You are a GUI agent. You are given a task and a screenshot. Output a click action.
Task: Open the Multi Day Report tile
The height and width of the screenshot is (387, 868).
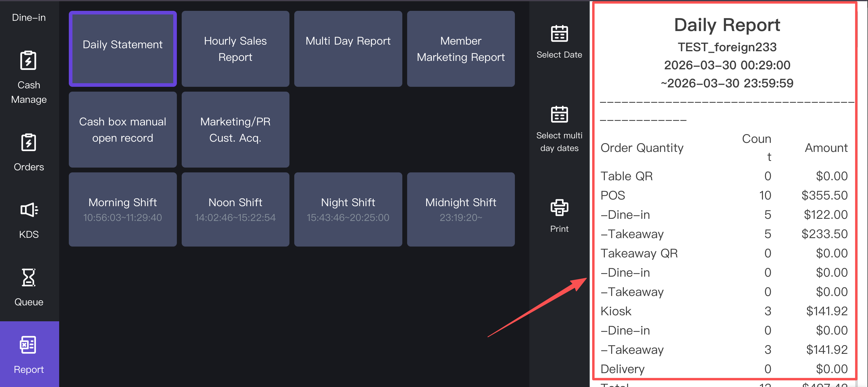(x=348, y=49)
